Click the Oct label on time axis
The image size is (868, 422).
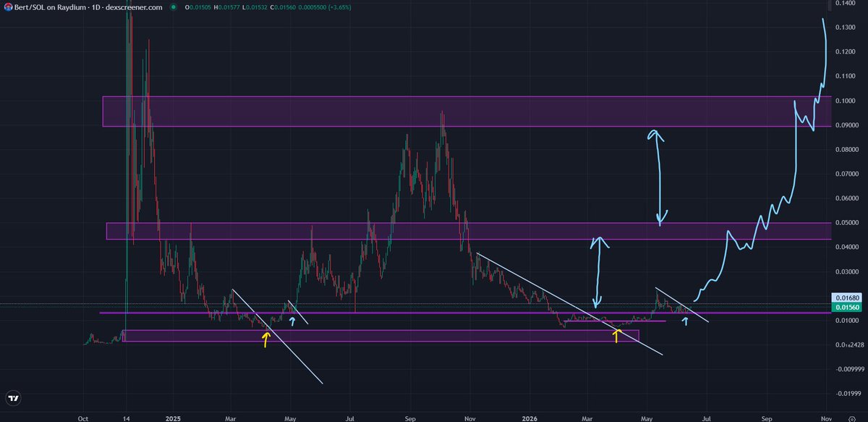click(x=83, y=418)
